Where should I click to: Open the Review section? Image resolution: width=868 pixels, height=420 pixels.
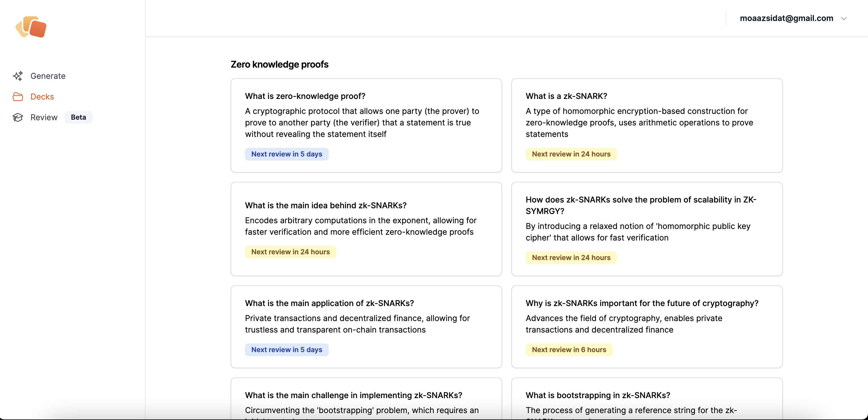coord(44,117)
